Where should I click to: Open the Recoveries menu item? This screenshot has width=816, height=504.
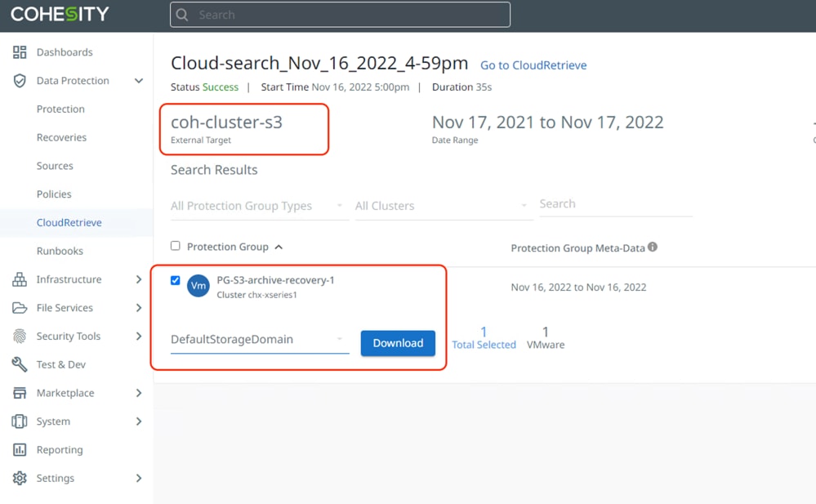[61, 137]
